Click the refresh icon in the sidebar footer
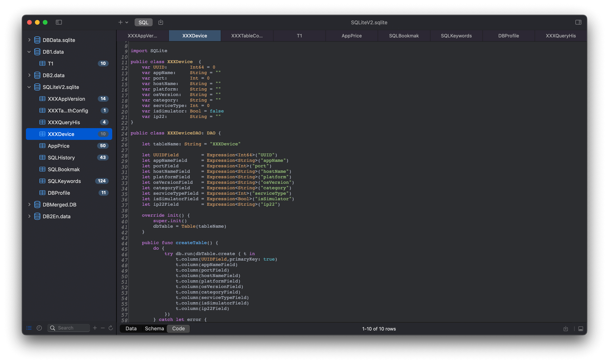This screenshot has width=609, height=364. pos(111,328)
